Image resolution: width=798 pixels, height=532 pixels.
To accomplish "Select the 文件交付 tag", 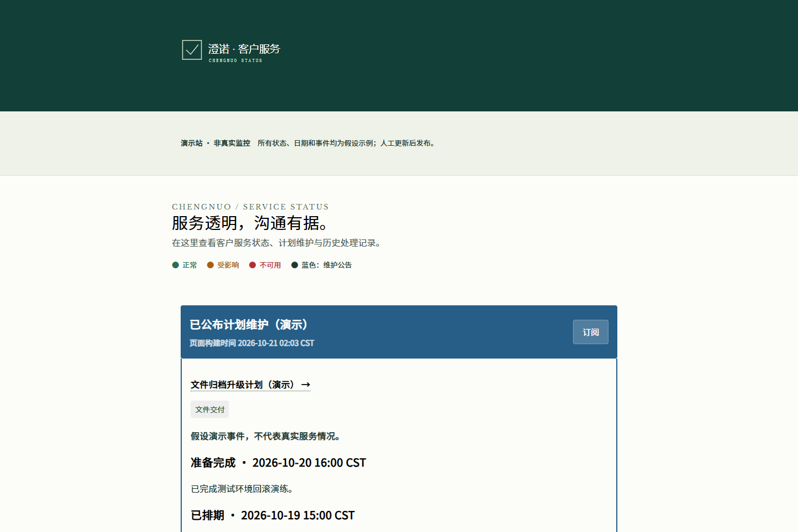I will click(x=209, y=410).
